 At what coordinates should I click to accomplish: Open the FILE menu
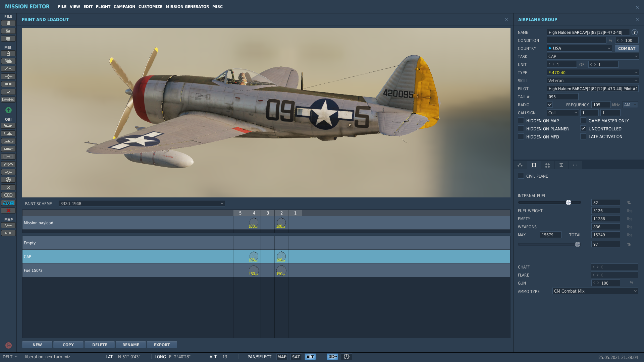pyautogui.click(x=62, y=6)
